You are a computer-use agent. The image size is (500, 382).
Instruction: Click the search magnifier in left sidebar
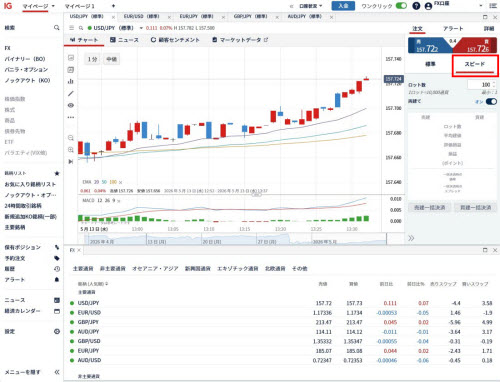click(x=57, y=28)
